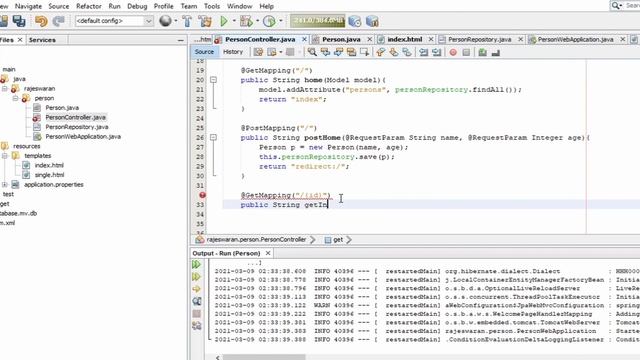The image size is (640, 360).
Task: Open the browser globe dropdown arrow
Action: coord(176,21)
